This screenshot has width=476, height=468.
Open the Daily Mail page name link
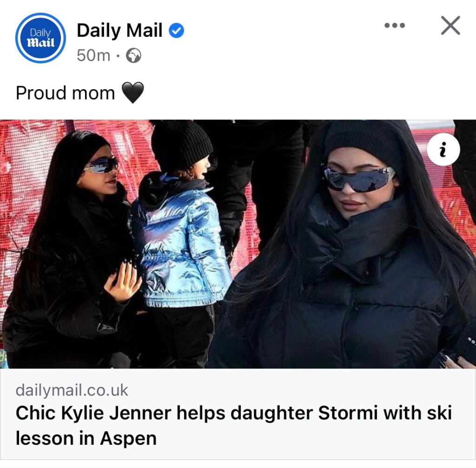[119, 30]
